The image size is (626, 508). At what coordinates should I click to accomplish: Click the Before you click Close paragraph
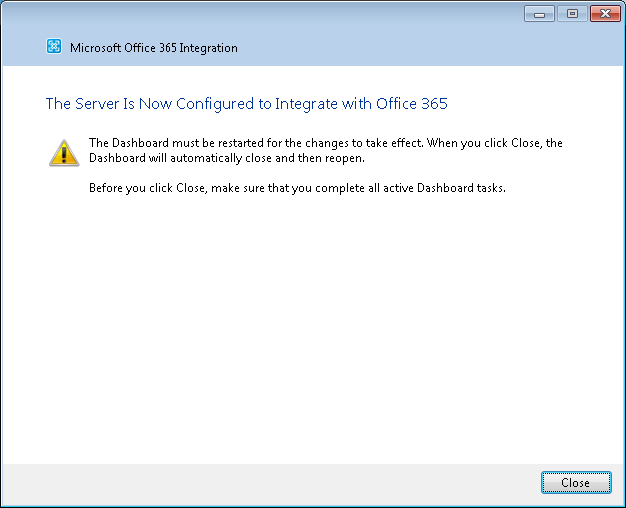[x=297, y=188]
